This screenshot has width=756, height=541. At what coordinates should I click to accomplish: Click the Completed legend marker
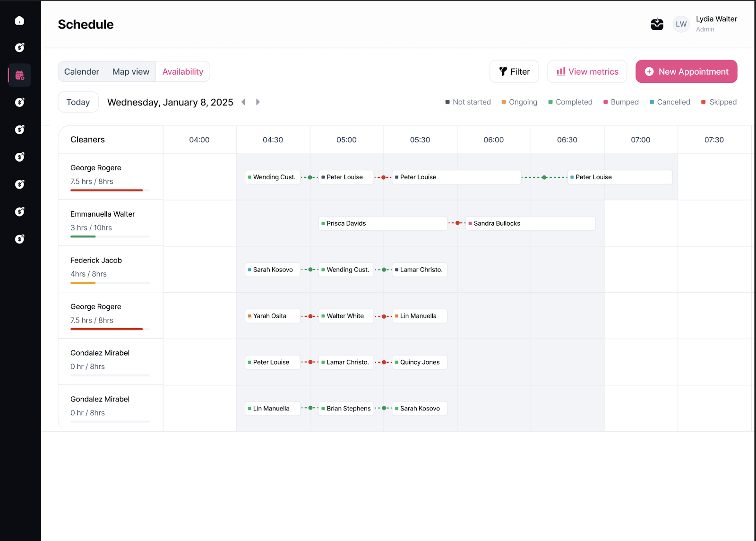[550, 102]
